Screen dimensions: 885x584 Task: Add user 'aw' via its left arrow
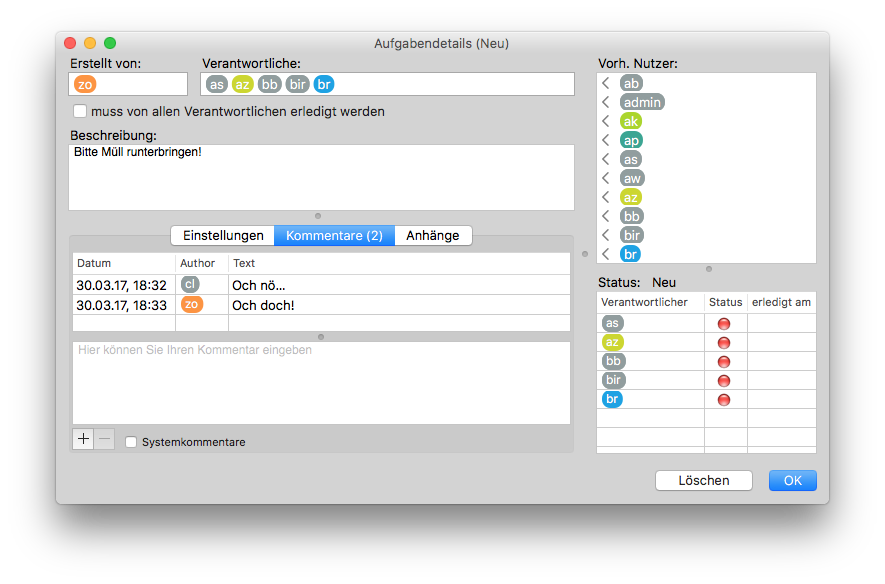[x=606, y=178]
